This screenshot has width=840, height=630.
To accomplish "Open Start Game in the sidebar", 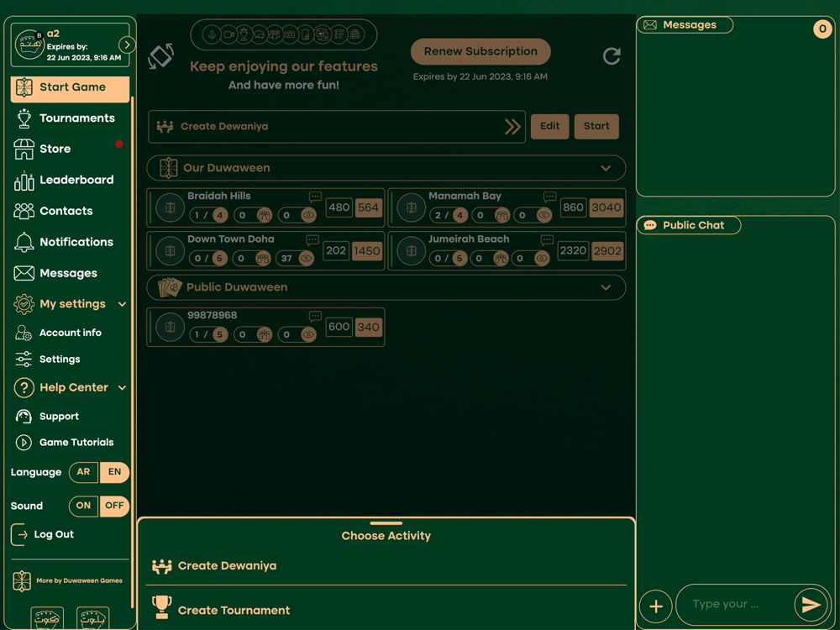I will point(70,88).
